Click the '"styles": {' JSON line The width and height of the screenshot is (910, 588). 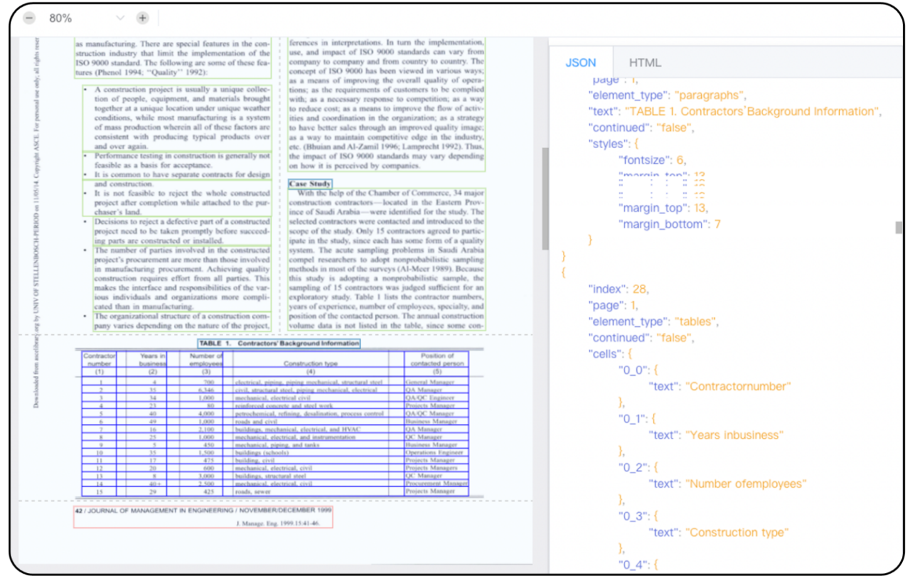click(613, 144)
